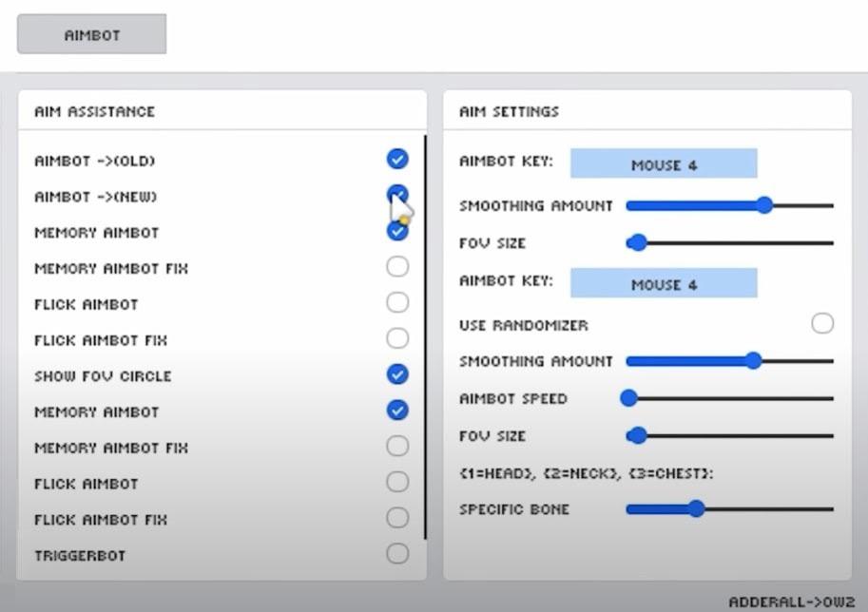Click the first Smoothing Amount slider handle

point(764,205)
